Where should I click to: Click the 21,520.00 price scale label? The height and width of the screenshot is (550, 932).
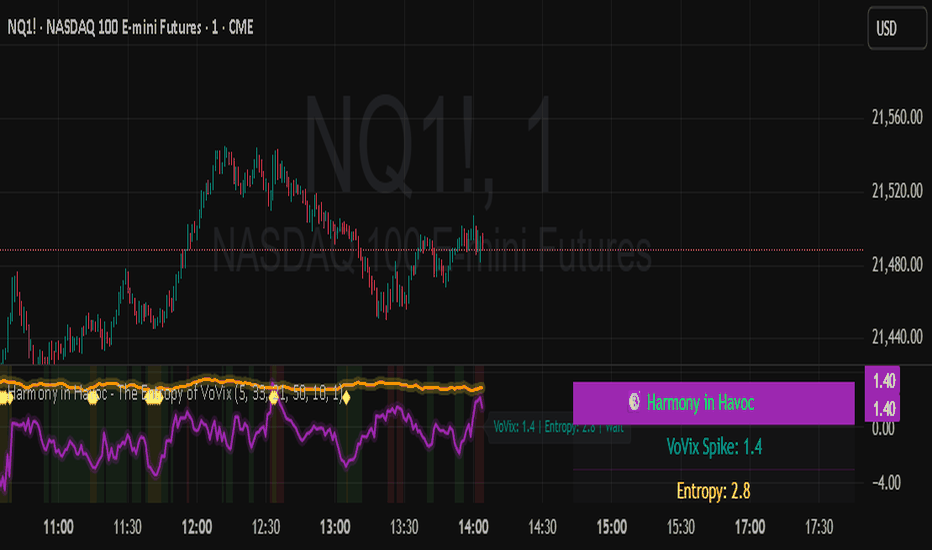(x=897, y=191)
